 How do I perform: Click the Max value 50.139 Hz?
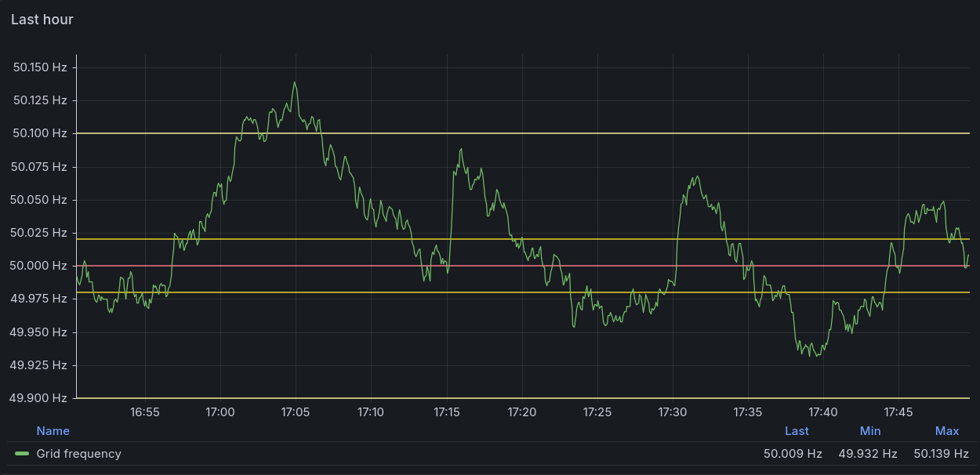943,454
